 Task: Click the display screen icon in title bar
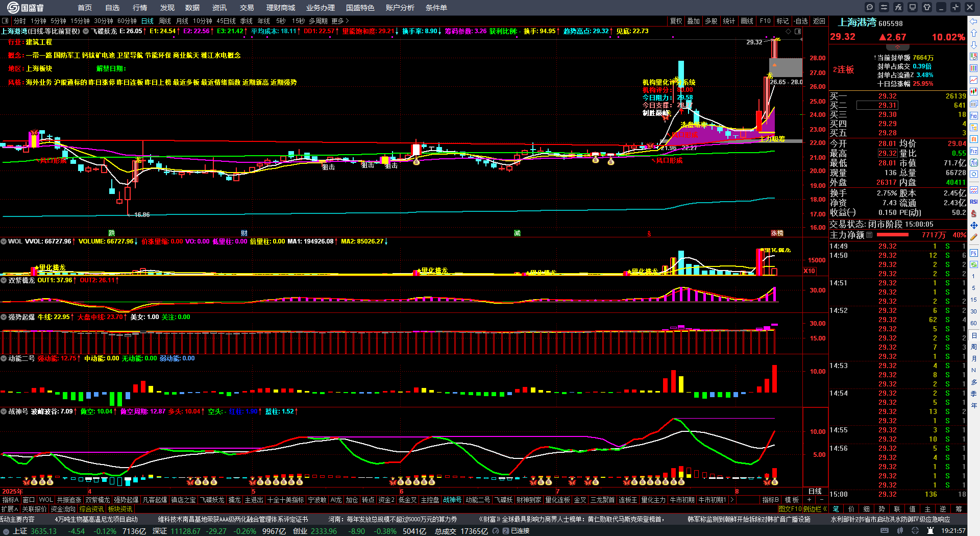pyautogui.click(x=913, y=7)
